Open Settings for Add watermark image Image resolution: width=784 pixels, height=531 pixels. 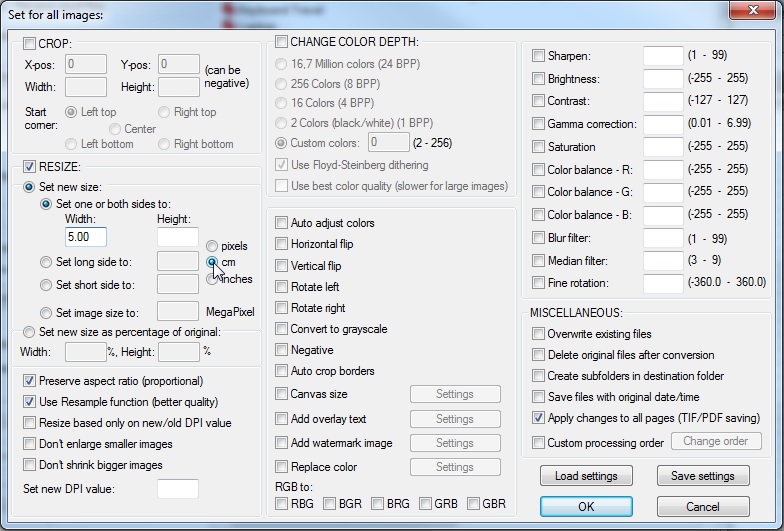tap(454, 443)
